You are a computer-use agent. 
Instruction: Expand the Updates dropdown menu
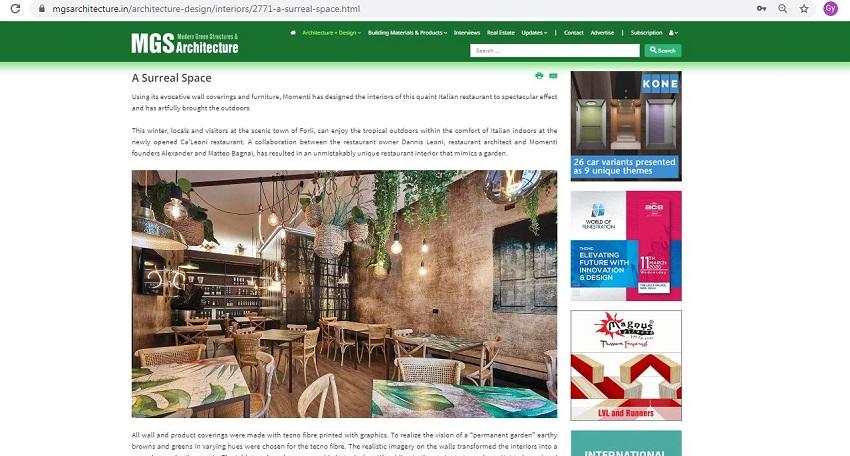click(x=534, y=33)
